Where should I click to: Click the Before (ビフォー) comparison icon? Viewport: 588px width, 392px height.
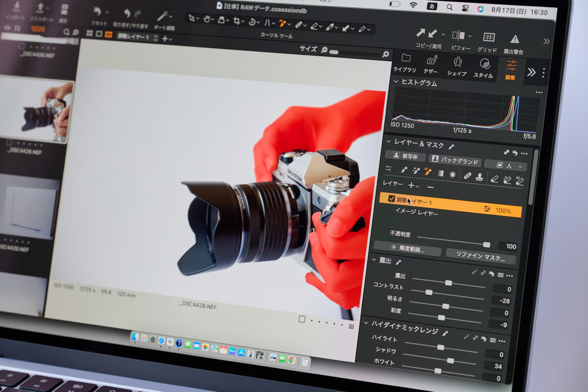pyautogui.click(x=458, y=35)
